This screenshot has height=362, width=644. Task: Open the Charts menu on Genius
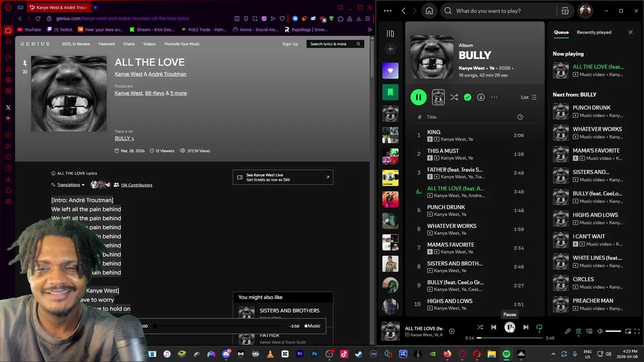pos(129,44)
